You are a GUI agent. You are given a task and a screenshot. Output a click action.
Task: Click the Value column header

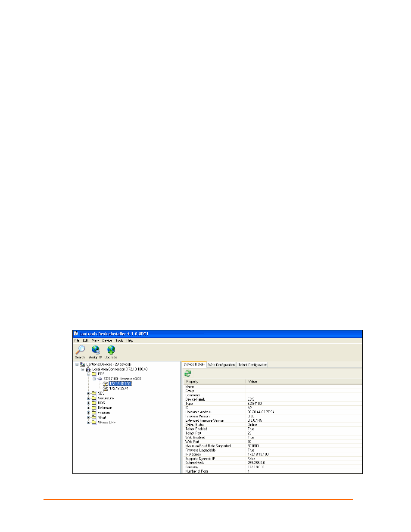[x=304, y=382]
